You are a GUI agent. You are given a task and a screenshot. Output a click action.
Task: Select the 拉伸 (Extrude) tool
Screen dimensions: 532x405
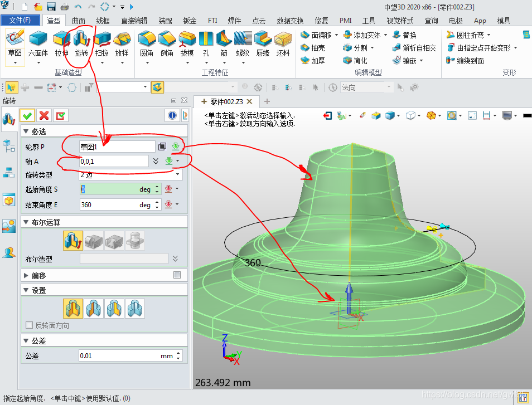pos(61,41)
